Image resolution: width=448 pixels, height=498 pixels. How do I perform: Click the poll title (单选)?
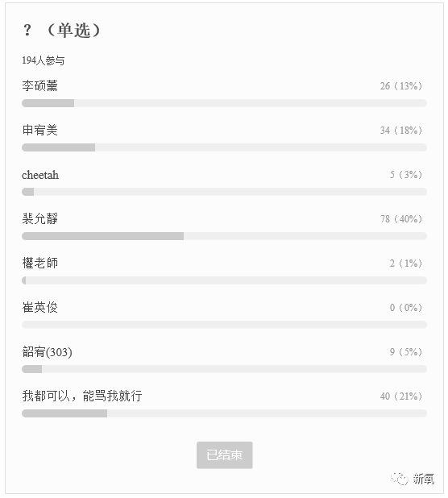click(61, 31)
